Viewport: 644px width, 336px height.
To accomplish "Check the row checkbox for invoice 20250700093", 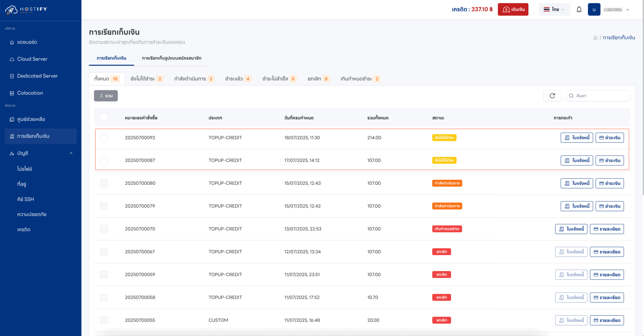I will (x=104, y=138).
